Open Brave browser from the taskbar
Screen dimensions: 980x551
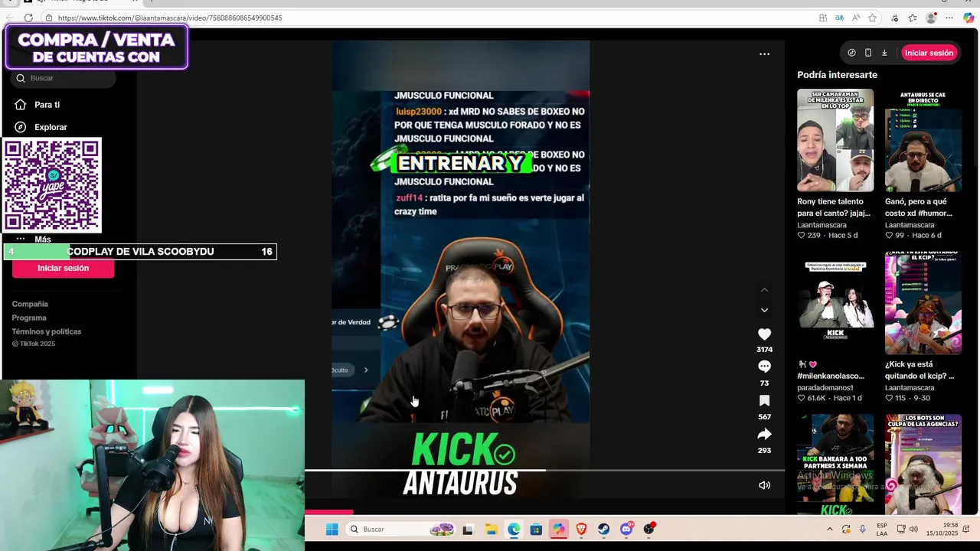581,529
